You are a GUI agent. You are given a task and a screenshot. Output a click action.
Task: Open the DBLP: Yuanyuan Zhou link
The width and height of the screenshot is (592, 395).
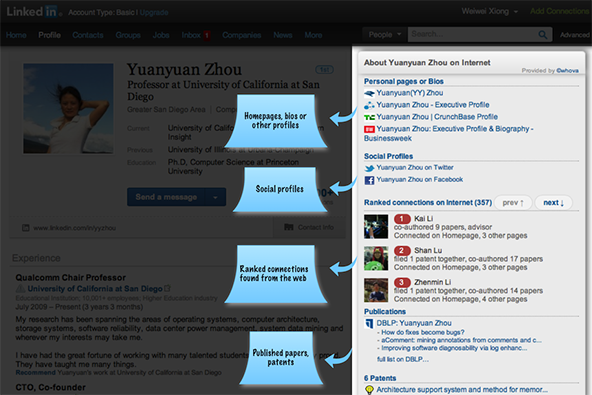pos(414,323)
